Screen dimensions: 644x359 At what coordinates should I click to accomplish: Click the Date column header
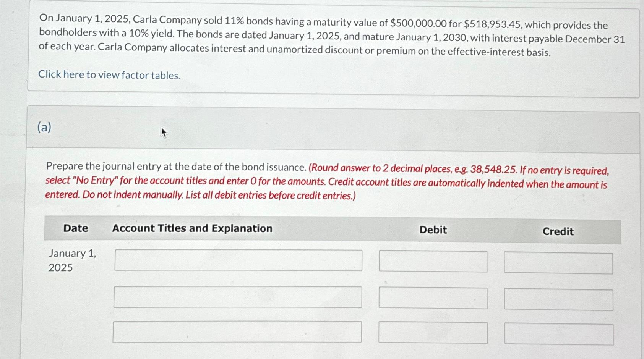point(76,228)
